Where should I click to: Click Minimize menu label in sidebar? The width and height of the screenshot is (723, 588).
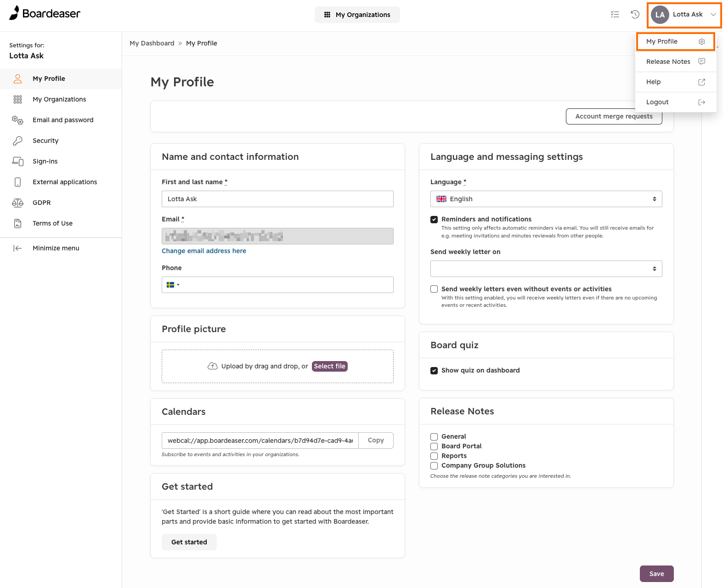tap(56, 248)
